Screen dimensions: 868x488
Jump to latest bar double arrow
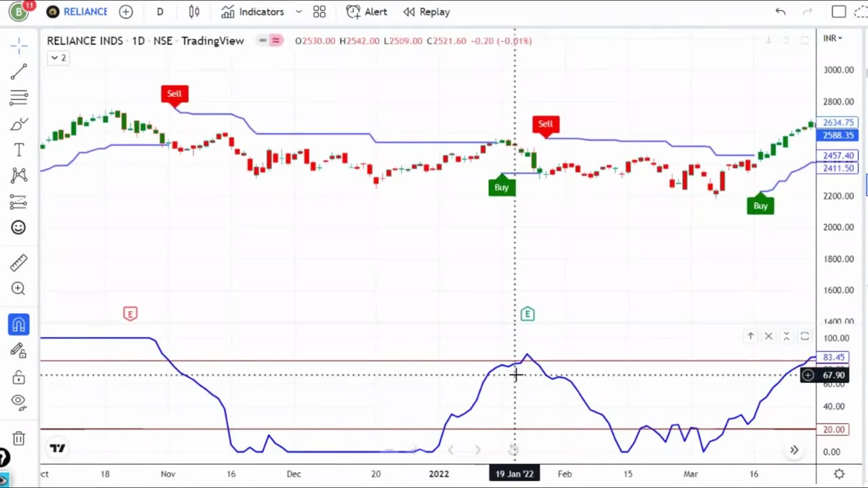(794, 450)
